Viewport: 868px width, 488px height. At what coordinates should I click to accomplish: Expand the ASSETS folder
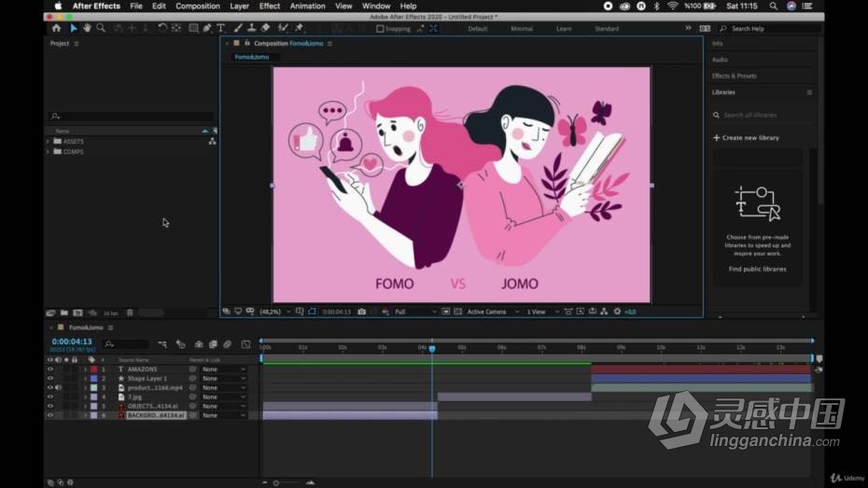point(48,142)
